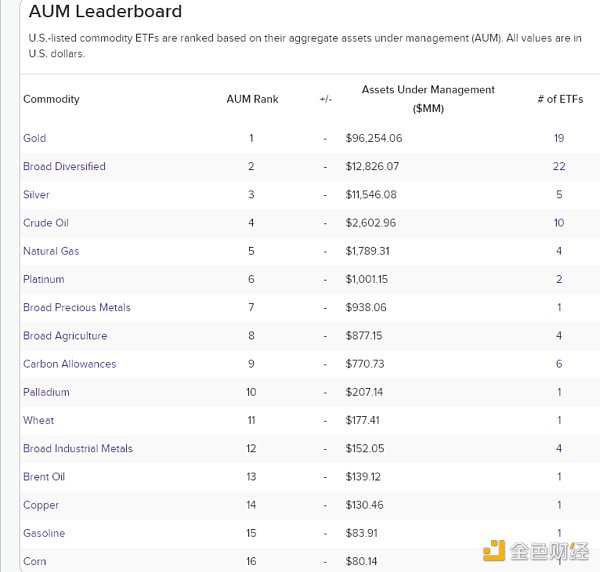Click the # of ETFs column header
Viewport: 600px width, 572px height.
tap(559, 99)
